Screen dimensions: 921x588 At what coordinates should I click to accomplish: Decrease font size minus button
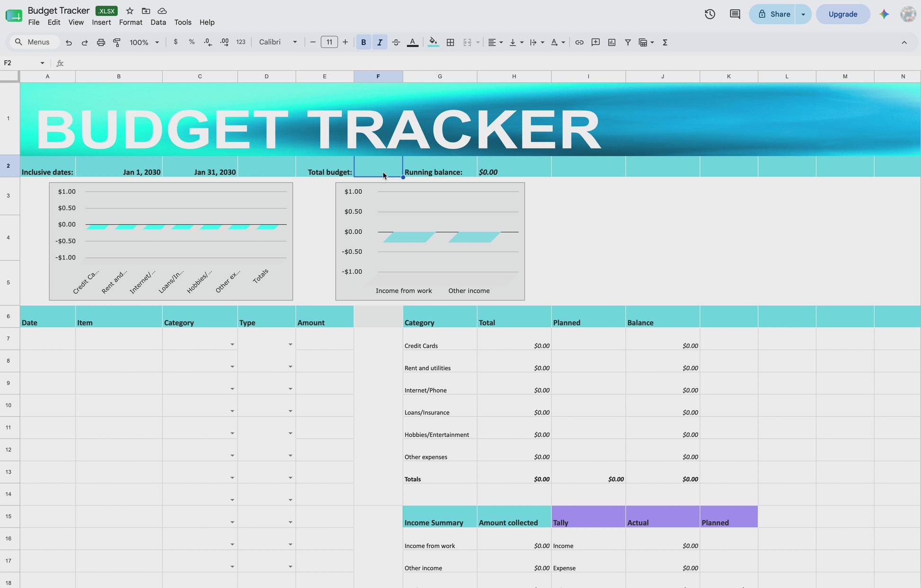click(313, 42)
